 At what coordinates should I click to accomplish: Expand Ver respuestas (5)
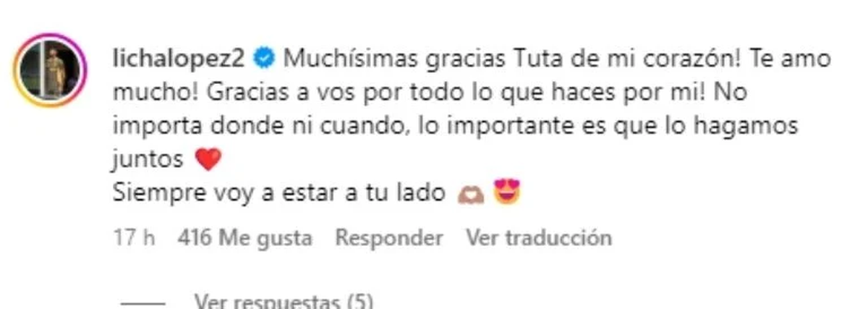[x=284, y=300]
